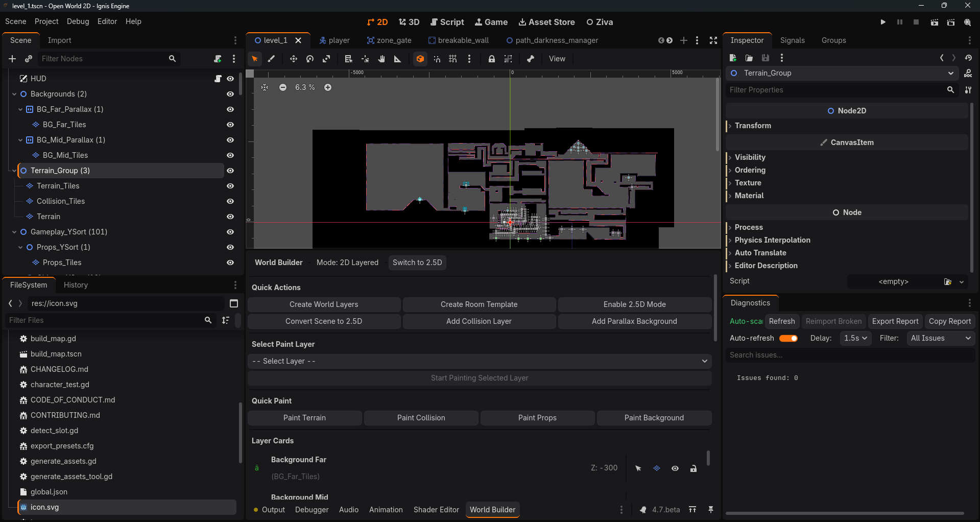Toggle the Background Far card eye icon
This screenshot has width=980, height=522.
675,468
